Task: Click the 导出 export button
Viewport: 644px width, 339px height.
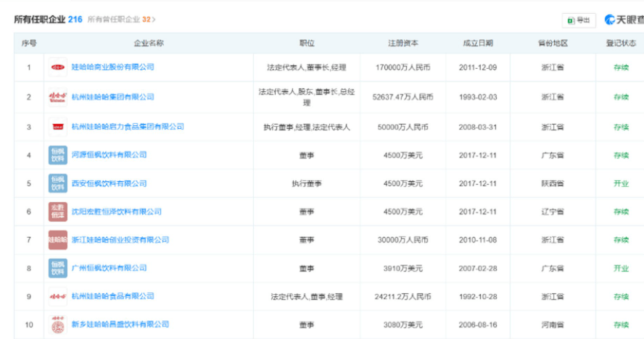Action: 579,20
